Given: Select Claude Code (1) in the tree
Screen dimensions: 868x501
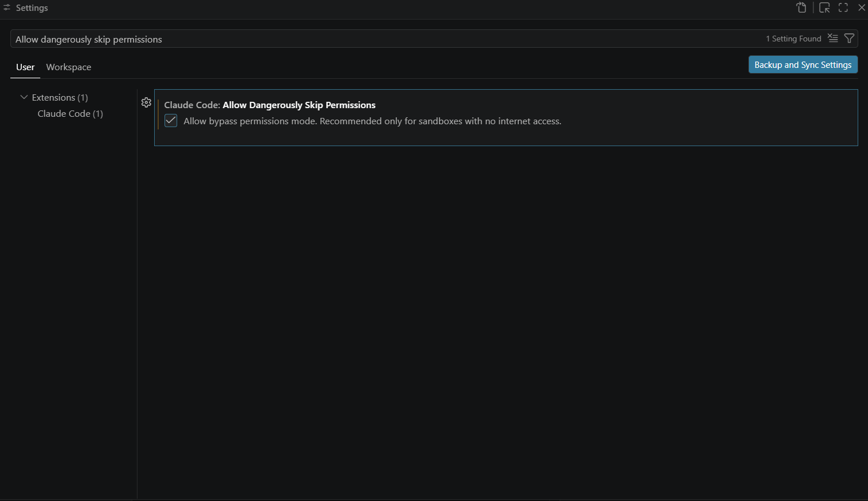Looking at the screenshot, I should (70, 114).
